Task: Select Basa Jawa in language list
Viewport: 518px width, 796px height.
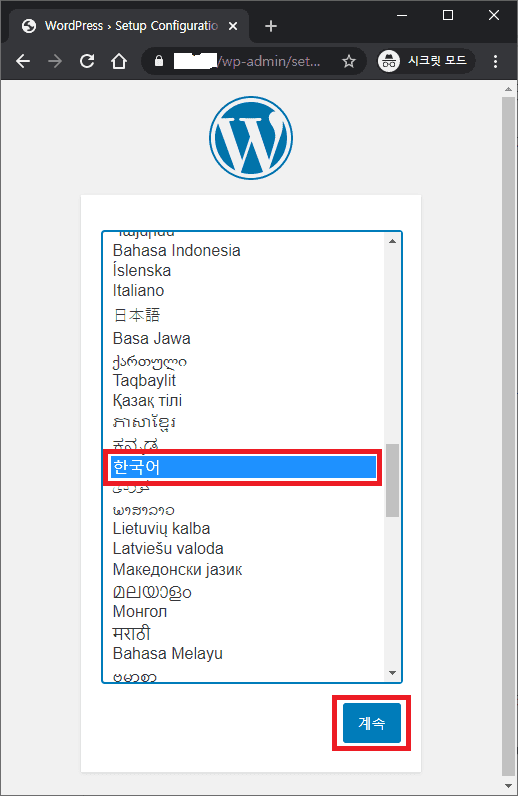Action: click(244, 339)
